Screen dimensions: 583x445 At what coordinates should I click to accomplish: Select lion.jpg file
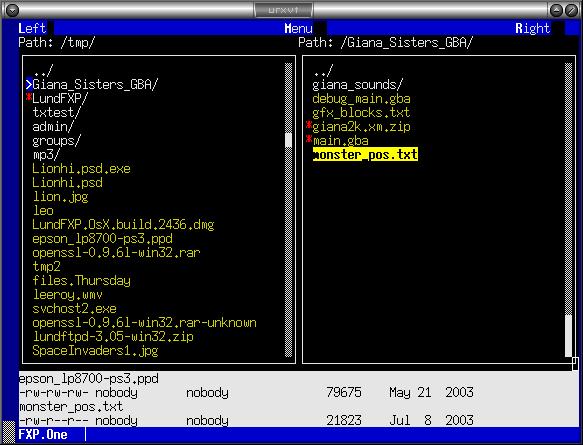[60, 197]
